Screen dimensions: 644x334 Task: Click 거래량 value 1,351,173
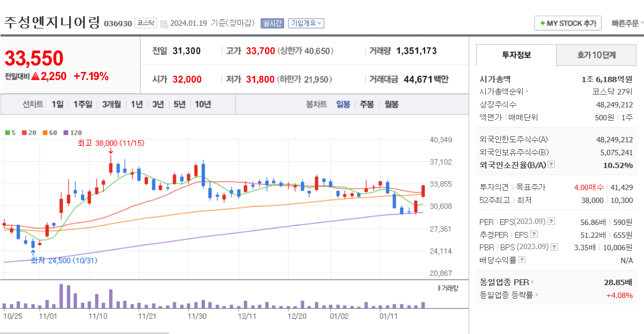pyautogui.click(x=417, y=51)
